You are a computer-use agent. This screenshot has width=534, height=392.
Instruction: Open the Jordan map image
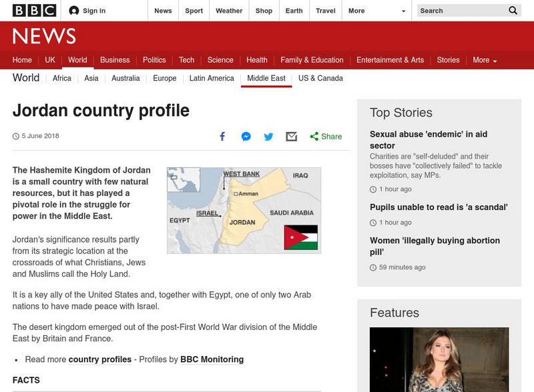[244, 210]
